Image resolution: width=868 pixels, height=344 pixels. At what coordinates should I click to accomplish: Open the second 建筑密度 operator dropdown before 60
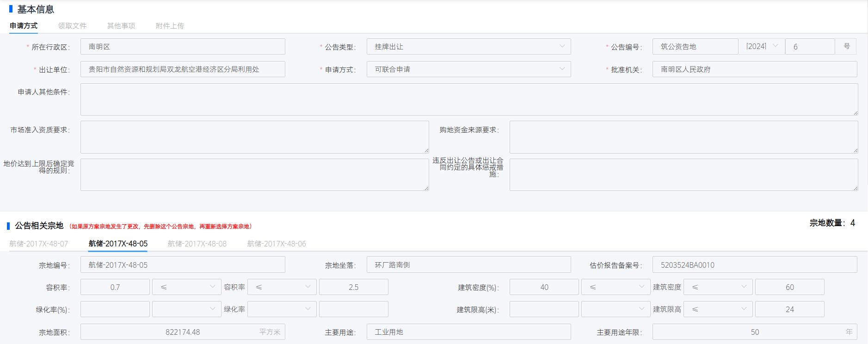[718, 287]
